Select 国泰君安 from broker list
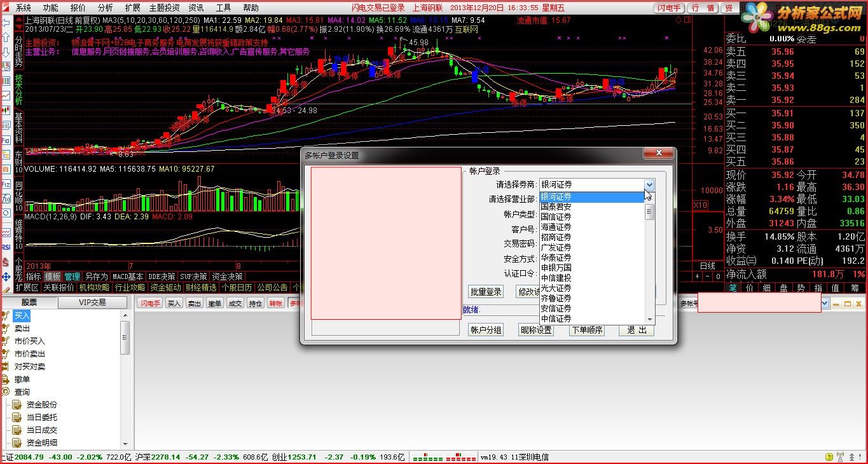 pos(556,207)
